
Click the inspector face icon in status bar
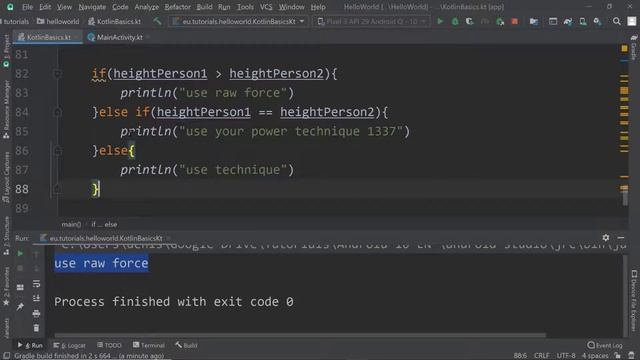pyautogui.click(x=631, y=356)
